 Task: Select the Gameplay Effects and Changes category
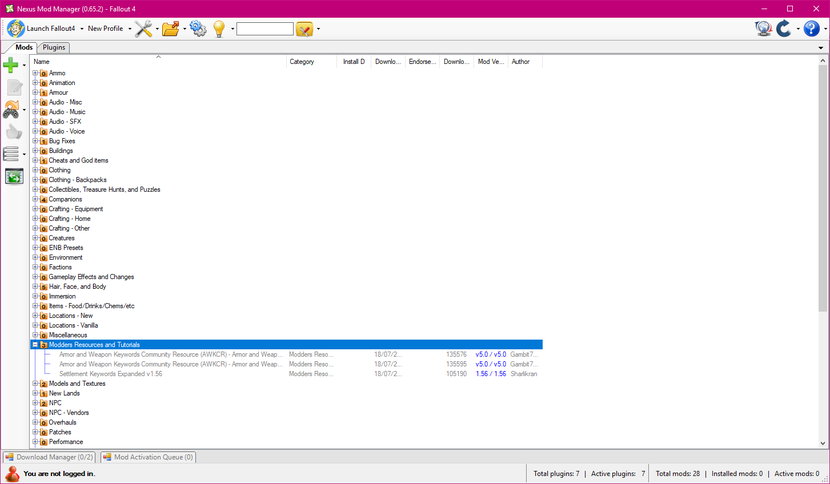click(x=91, y=277)
